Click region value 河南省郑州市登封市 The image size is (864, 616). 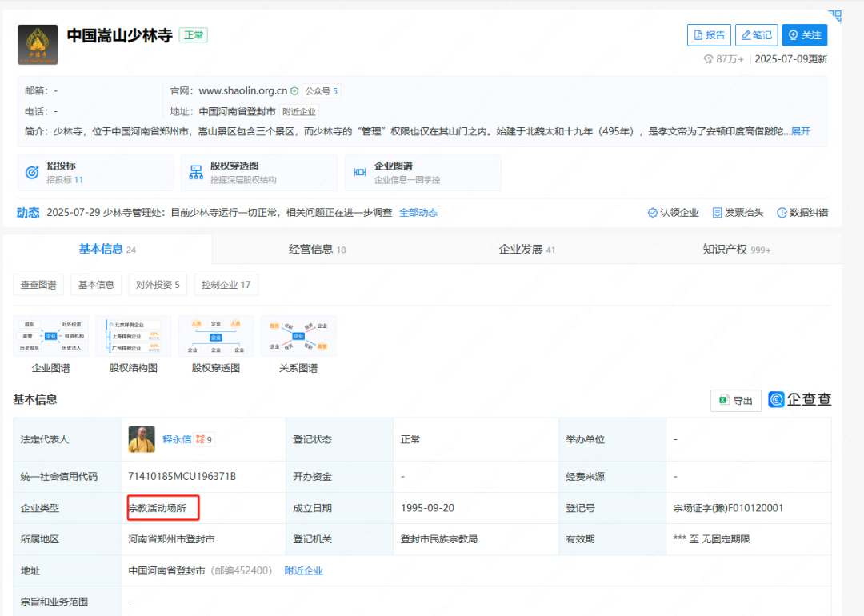(171, 539)
